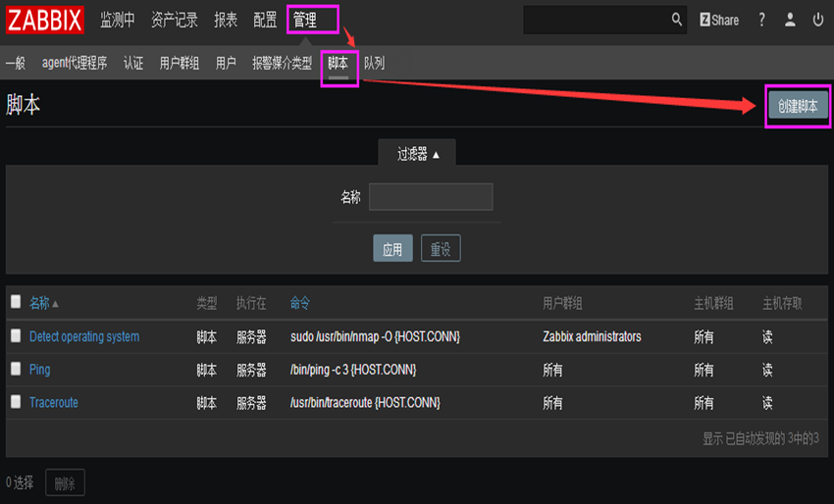Open the Traceroute script link
This screenshot has width=834, height=504.
[53, 402]
